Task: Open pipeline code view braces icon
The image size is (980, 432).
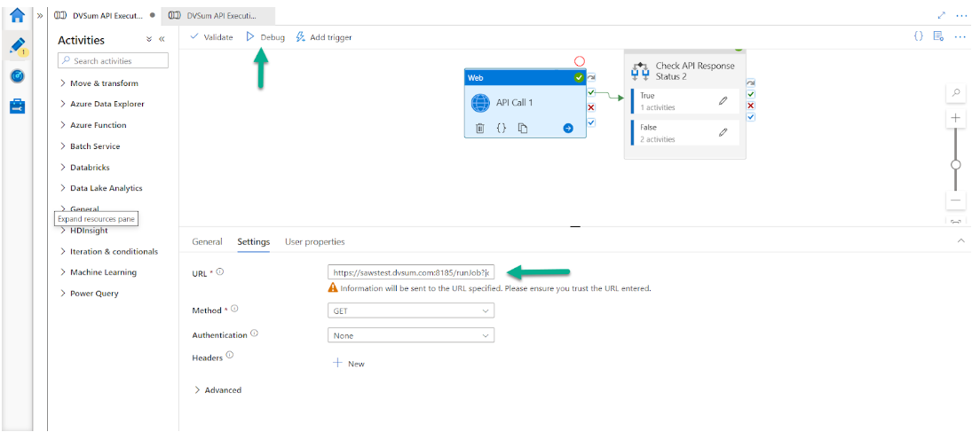Action: click(x=918, y=36)
